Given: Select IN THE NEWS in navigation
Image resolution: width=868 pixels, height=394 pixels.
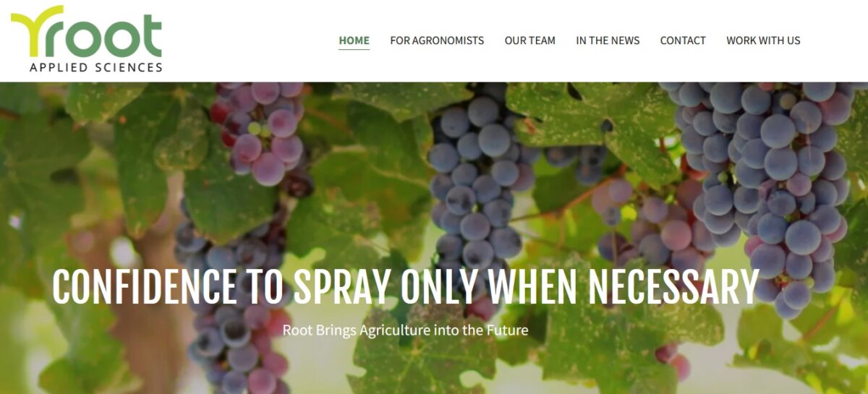Looking at the screenshot, I should click(x=608, y=40).
